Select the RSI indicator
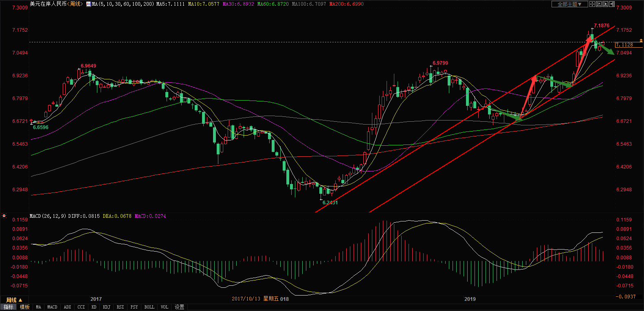The image size is (644, 311). (120, 307)
